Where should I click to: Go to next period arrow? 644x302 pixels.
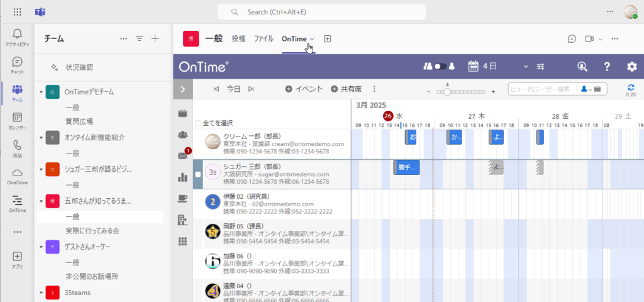[251, 89]
